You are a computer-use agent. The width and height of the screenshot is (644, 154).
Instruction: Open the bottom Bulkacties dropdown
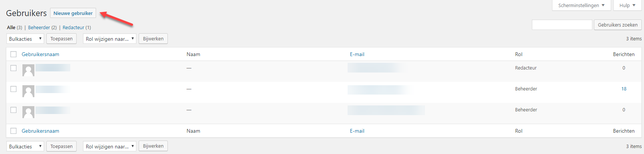coord(25,147)
